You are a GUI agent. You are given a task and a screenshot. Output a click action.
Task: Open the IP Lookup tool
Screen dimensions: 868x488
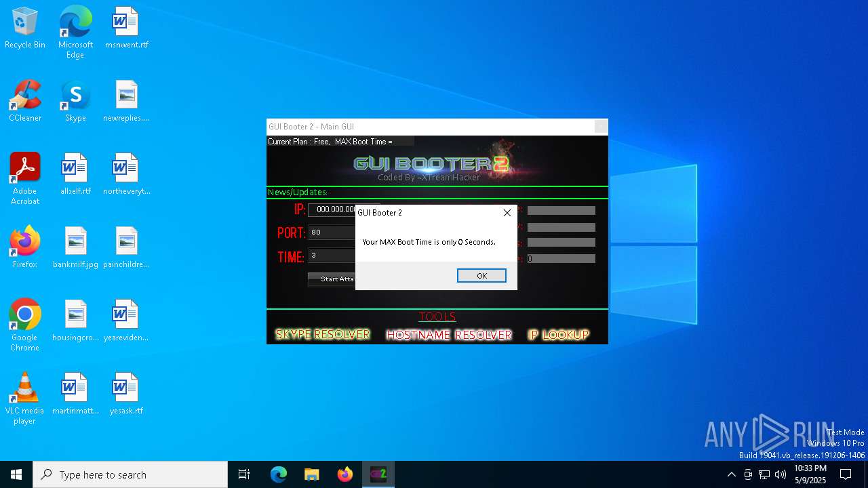point(559,334)
